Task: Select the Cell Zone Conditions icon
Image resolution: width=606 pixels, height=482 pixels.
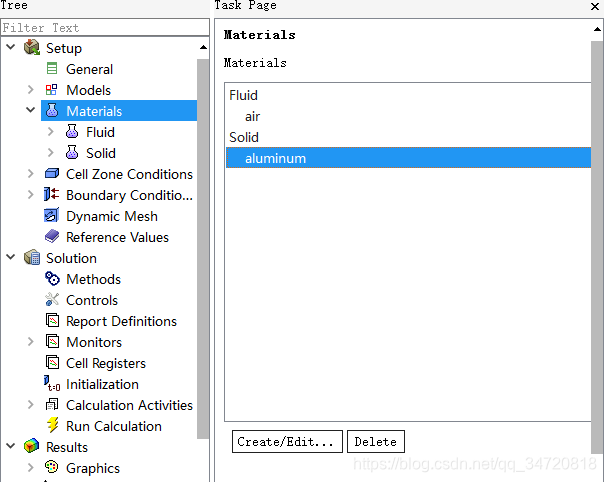Action: [52, 174]
